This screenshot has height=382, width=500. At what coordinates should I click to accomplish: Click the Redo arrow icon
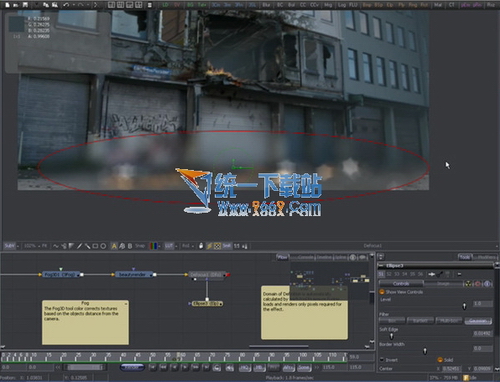coord(81,5)
